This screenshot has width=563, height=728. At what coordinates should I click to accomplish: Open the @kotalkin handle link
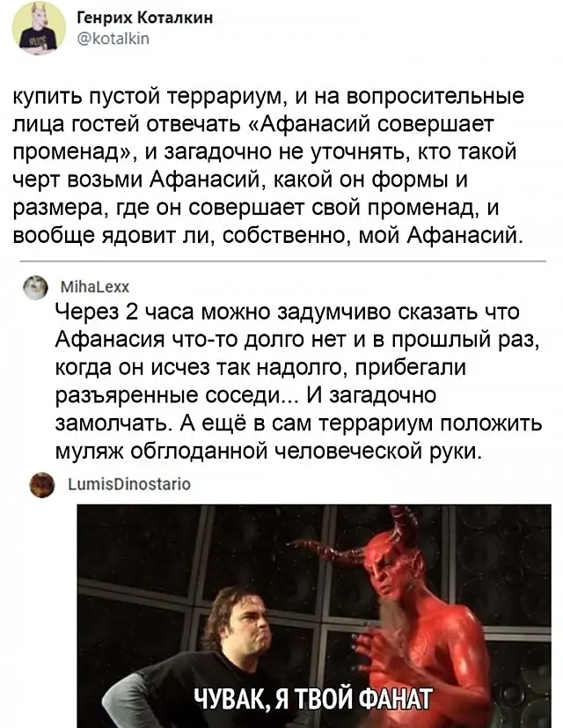tap(113, 39)
